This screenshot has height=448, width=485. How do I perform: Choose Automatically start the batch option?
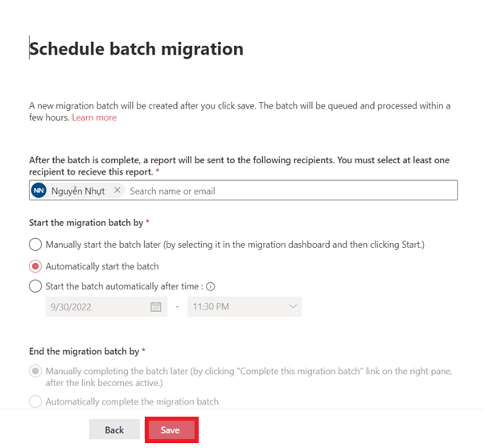click(x=35, y=266)
